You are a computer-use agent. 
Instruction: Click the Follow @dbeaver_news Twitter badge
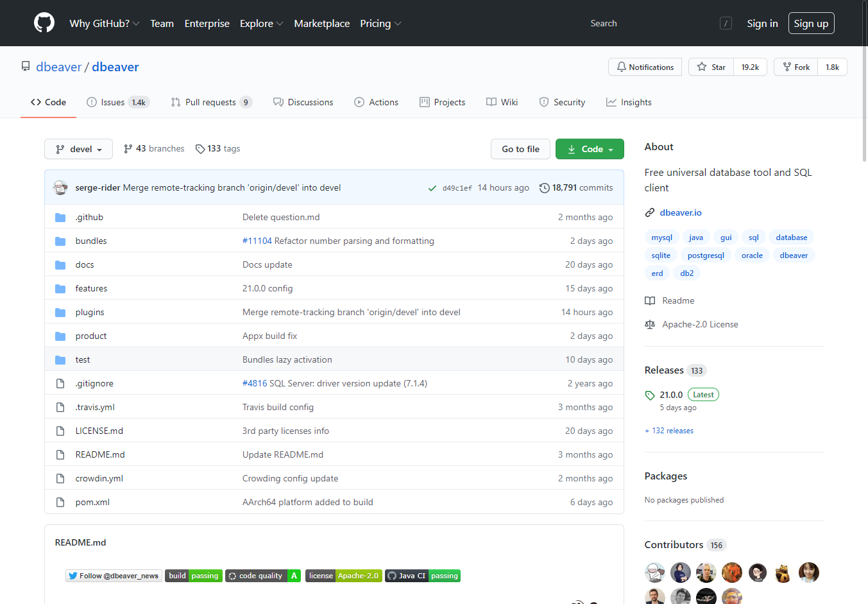[x=114, y=576]
